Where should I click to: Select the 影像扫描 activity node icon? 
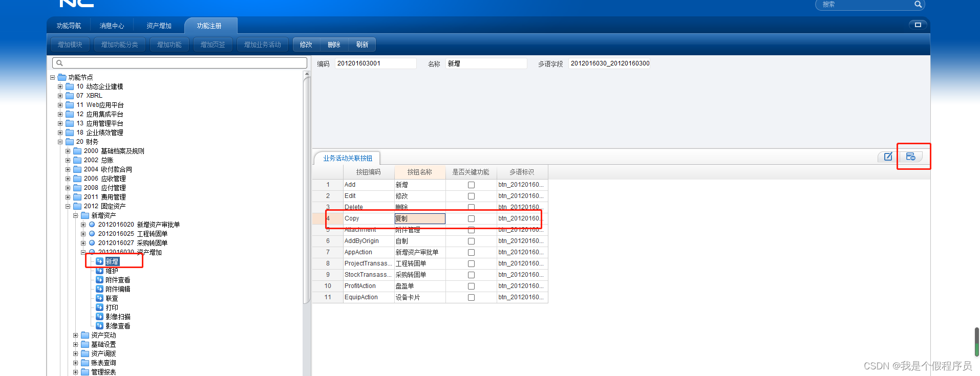tap(100, 317)
